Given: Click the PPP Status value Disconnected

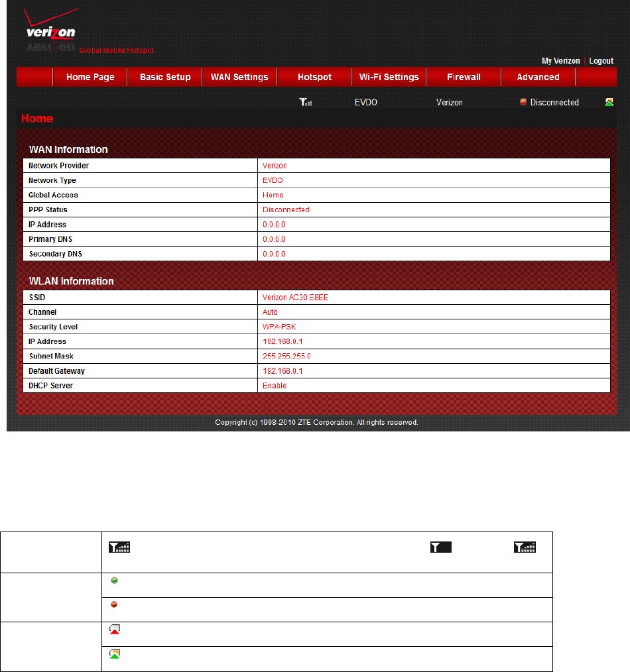Looking at the screenshot, I should pyautogui.click(x=286, y=209).
